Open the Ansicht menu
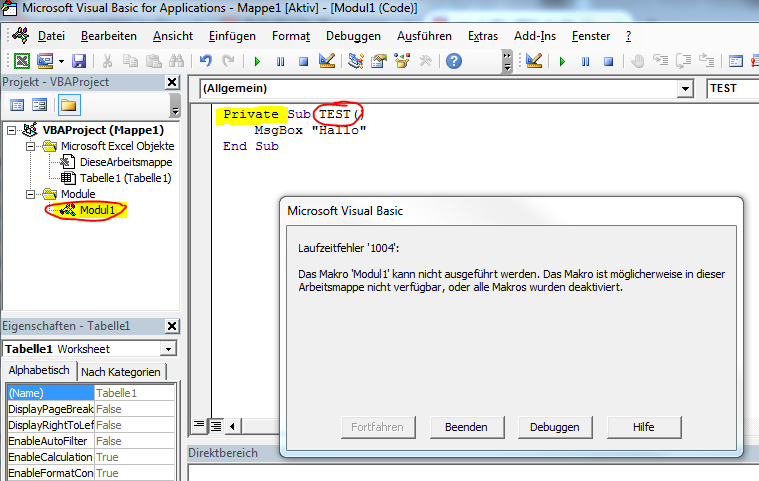The width and height of the screenshot is (759, 481). 173,36
